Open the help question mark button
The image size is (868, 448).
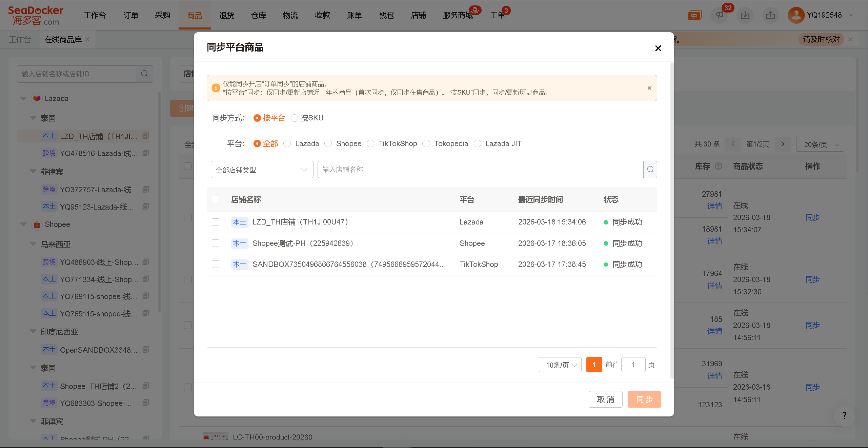coord(844,415)
